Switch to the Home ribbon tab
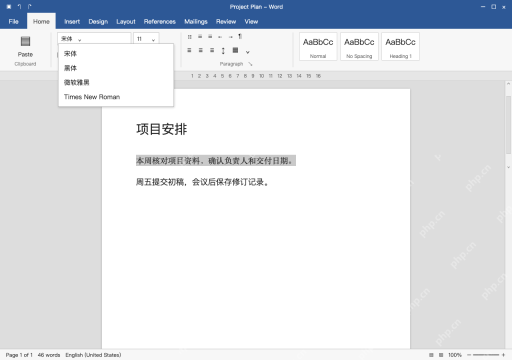This screenshot has height=360, width=512. (41, 22)
